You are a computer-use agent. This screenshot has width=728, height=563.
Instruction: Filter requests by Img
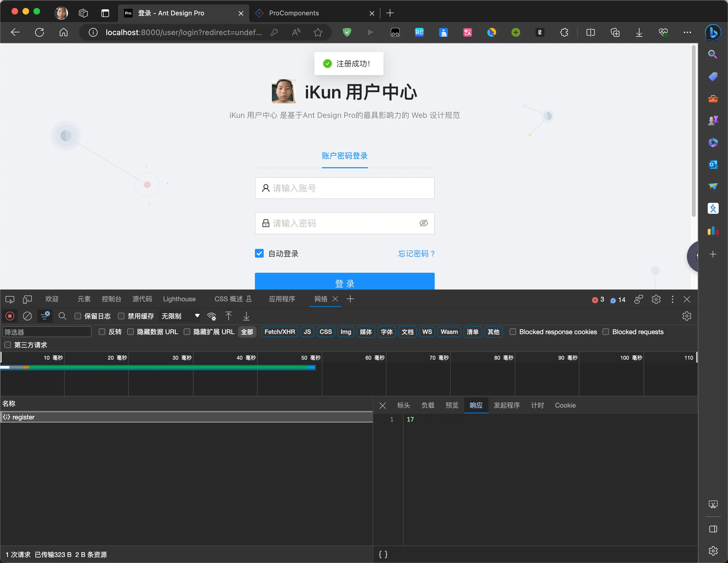[346, 332]
